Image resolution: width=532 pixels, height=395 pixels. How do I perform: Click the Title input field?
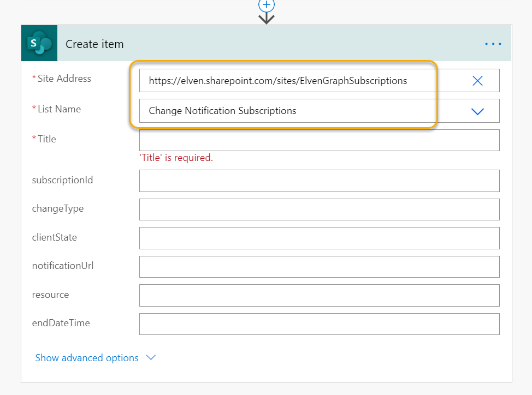pyautogui.click(x=320, y=140)
